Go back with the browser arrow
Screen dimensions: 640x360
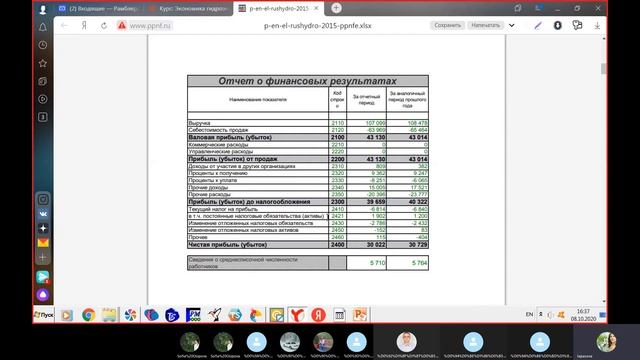64,25
